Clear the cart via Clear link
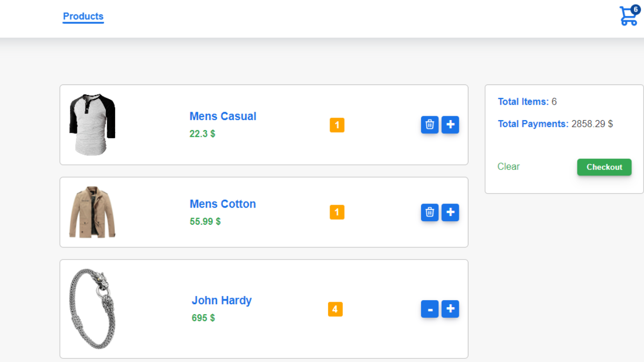The height and width of the screenshot is (362, 644). click(509, 166)
